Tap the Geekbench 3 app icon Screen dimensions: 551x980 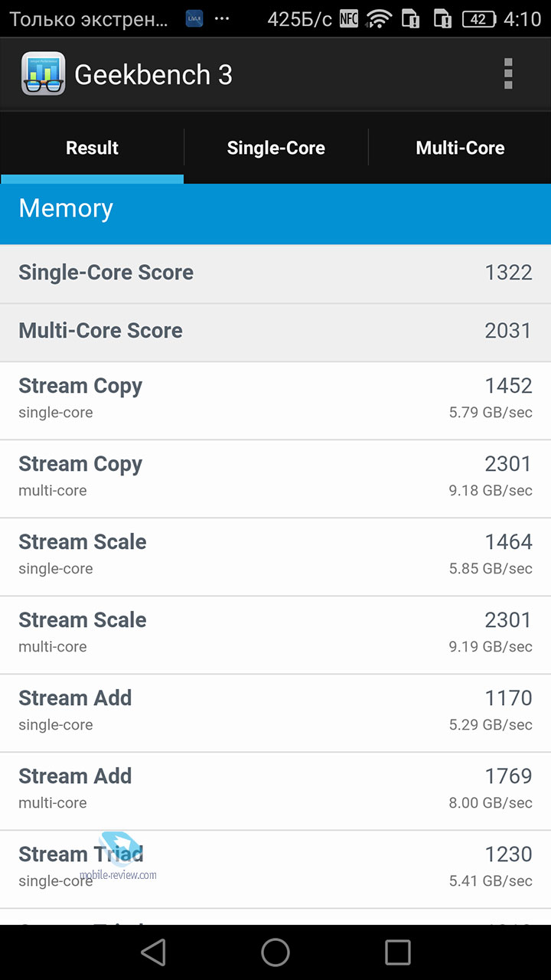[43, 74]
